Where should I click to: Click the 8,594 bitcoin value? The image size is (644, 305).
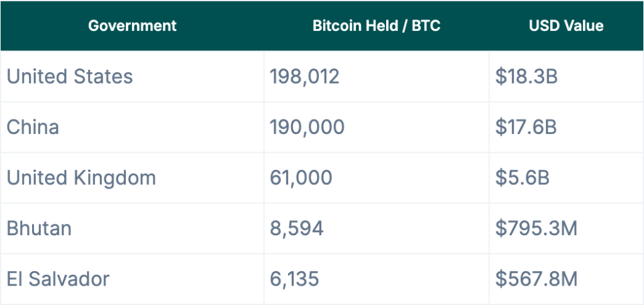pyautogui.click(x=297, y=229)
